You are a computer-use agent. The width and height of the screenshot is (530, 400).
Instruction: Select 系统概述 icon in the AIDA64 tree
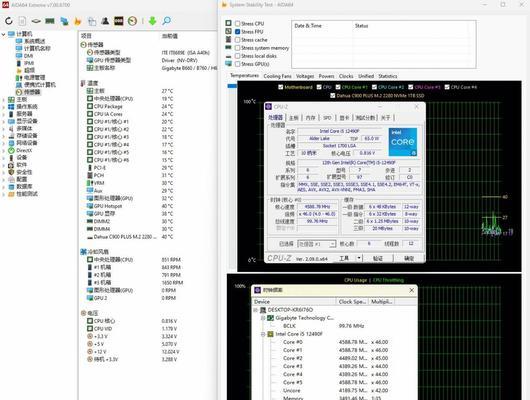point(19,41)
